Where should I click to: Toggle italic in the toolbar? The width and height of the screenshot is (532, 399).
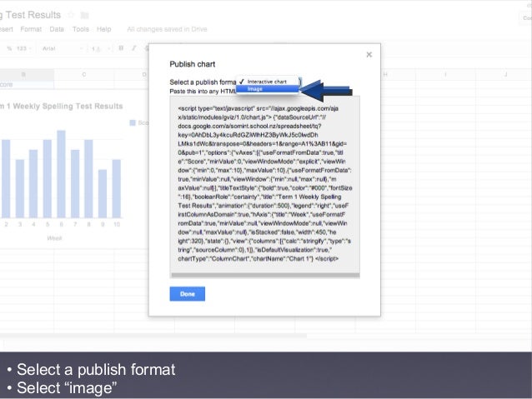pyautogui.click(x=134, y=48)
